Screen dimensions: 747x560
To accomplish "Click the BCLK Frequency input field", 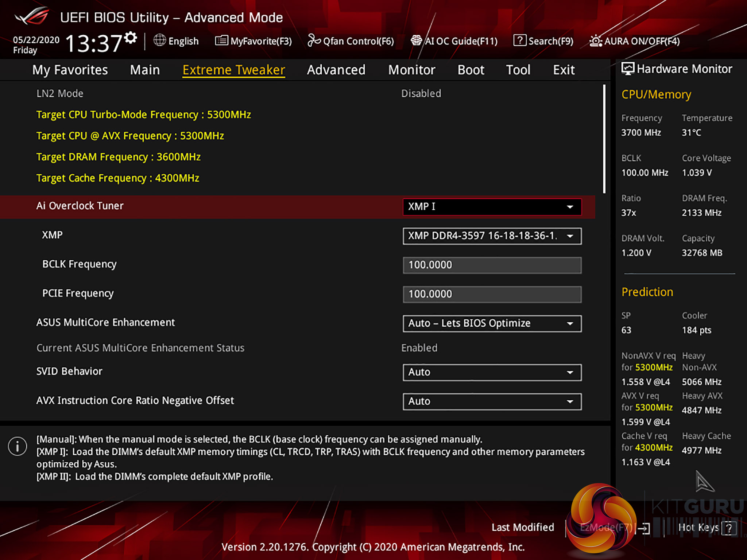I will tap(492, 265).
